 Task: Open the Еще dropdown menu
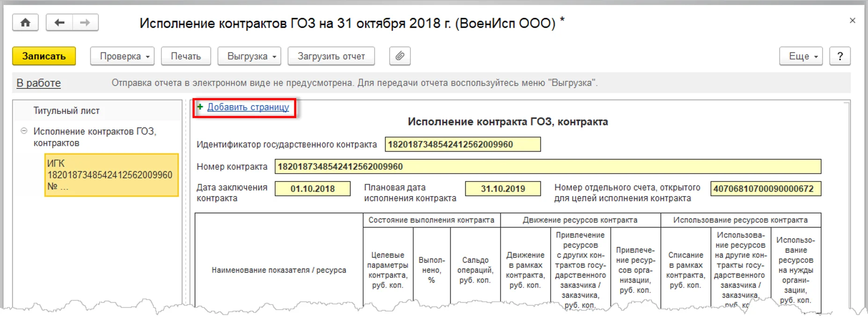[x=801, y=56]
